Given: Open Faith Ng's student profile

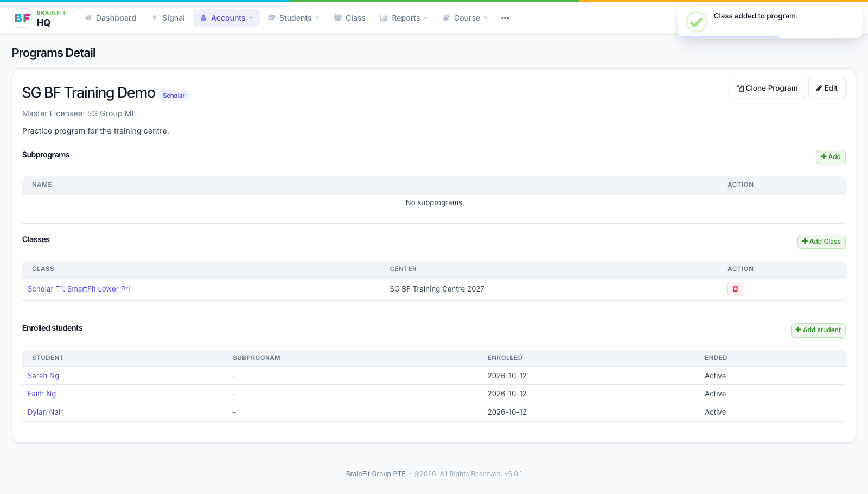Looking at the screenshot, I should [x=42, y=394].
